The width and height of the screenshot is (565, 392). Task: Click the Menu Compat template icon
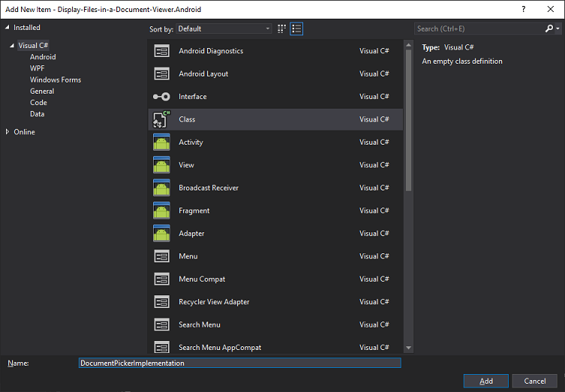click(162, 279)
